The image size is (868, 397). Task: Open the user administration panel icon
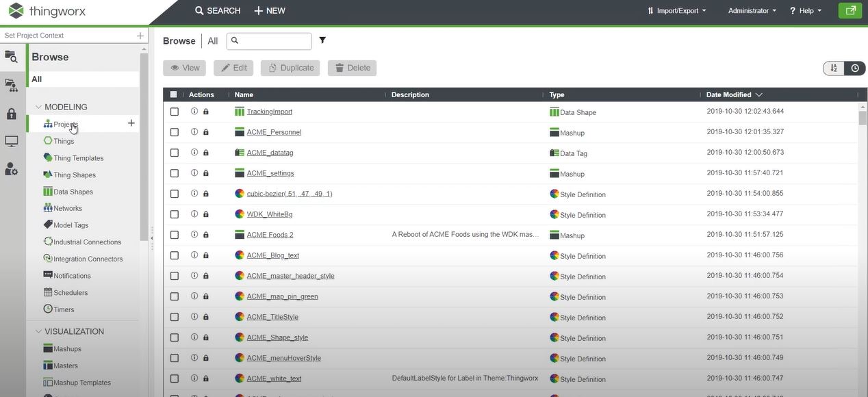[x=11, y=168]
